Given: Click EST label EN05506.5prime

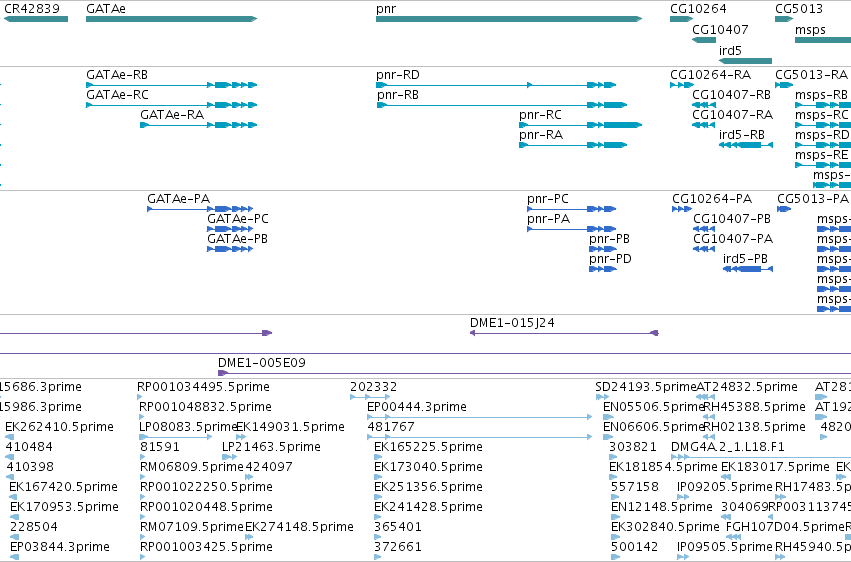Looking at the screenshot, I should point(653,407).
